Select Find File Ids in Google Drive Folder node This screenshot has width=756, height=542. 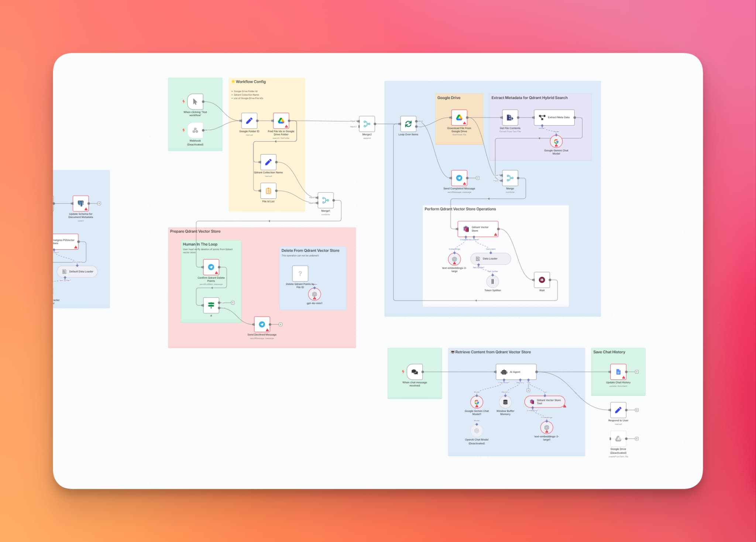click(281, 121)
